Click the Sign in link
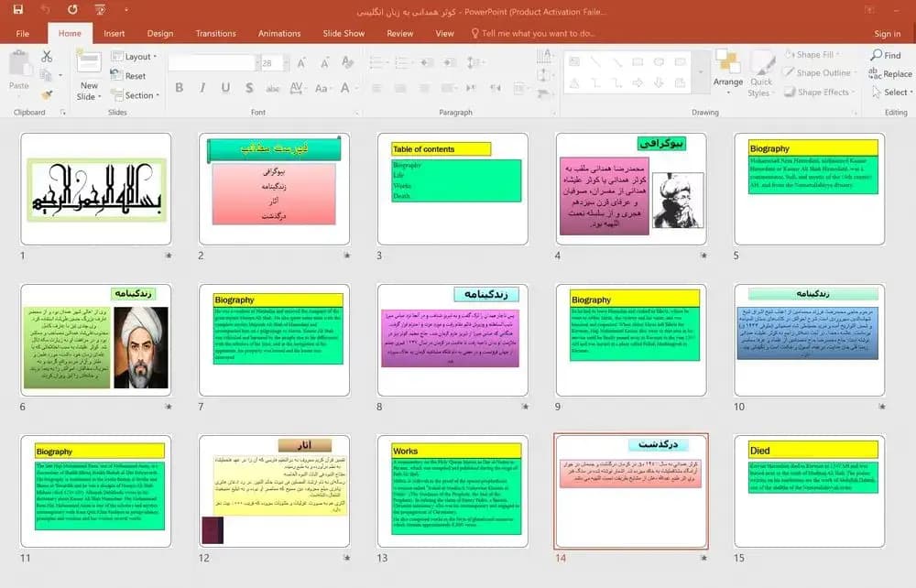 click(x=888, y=34)
